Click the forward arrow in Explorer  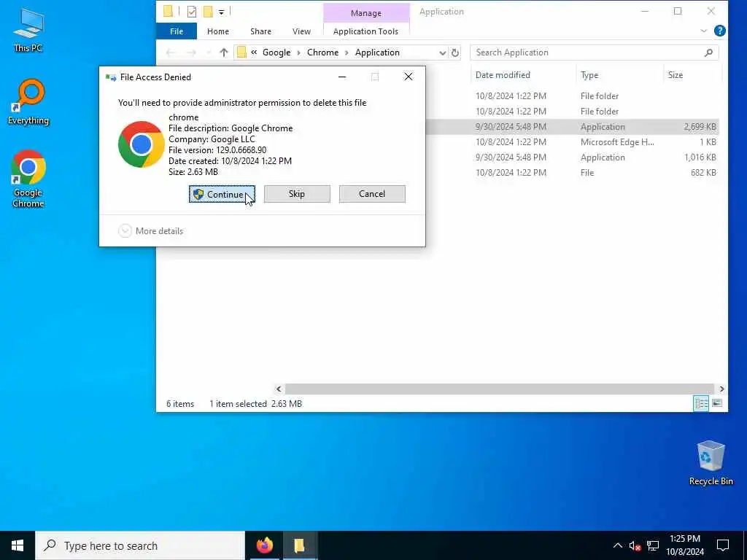pos(191,52)
